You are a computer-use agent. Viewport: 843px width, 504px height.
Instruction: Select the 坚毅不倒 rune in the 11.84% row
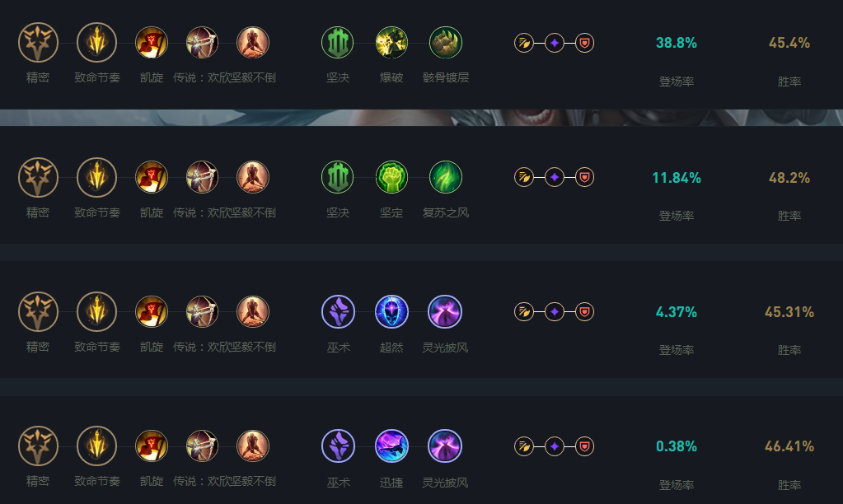pyautogui.click(x=253, y=177)
